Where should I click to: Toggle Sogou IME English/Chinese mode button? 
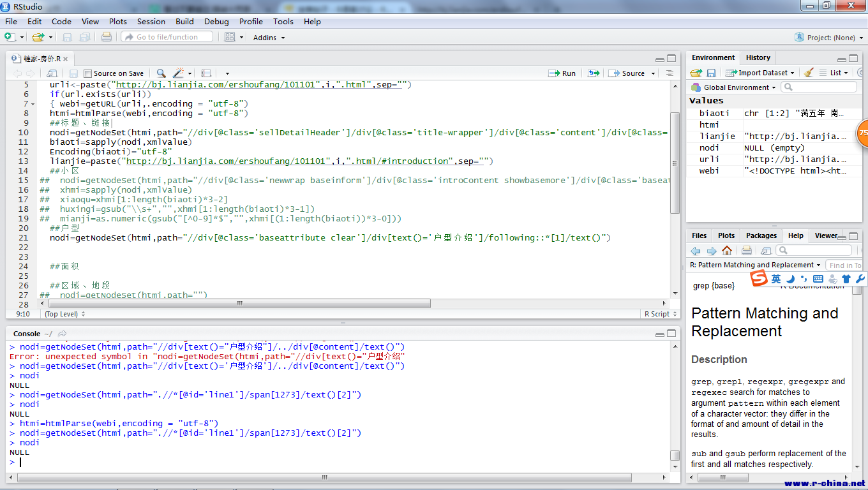tap(775, 279)
